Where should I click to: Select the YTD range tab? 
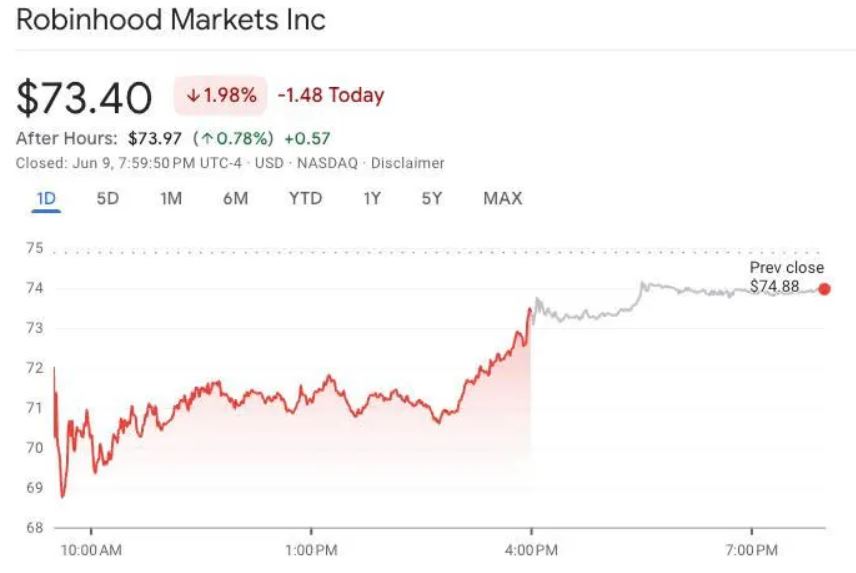click(x=305, y=198)
